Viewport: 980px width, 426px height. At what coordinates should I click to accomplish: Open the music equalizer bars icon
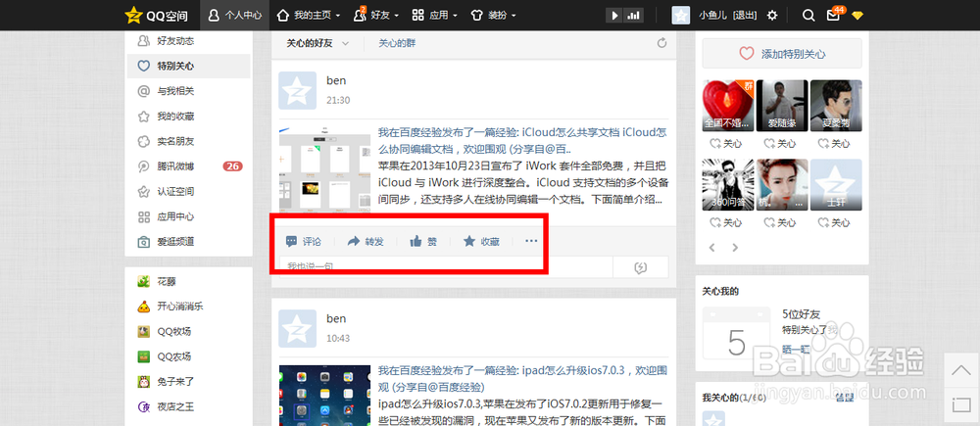(x=634, y=16)
